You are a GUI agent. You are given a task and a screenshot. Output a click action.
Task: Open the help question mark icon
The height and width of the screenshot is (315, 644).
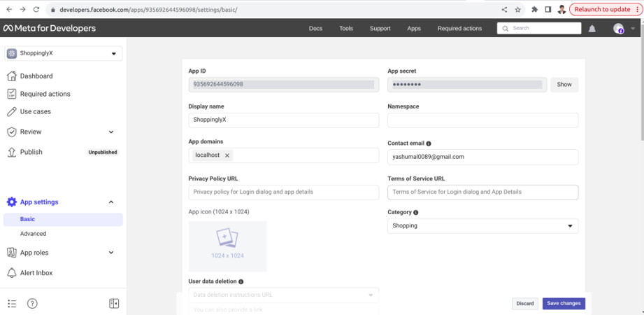coord(32,304)
